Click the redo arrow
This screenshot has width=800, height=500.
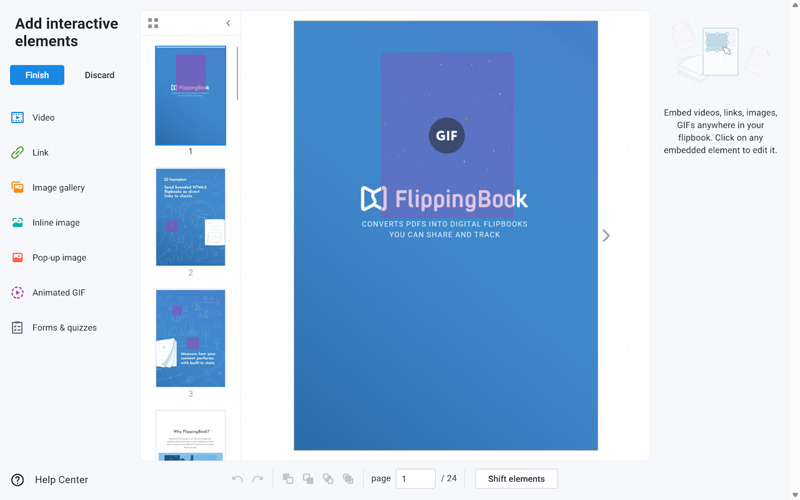click(258, 479)
